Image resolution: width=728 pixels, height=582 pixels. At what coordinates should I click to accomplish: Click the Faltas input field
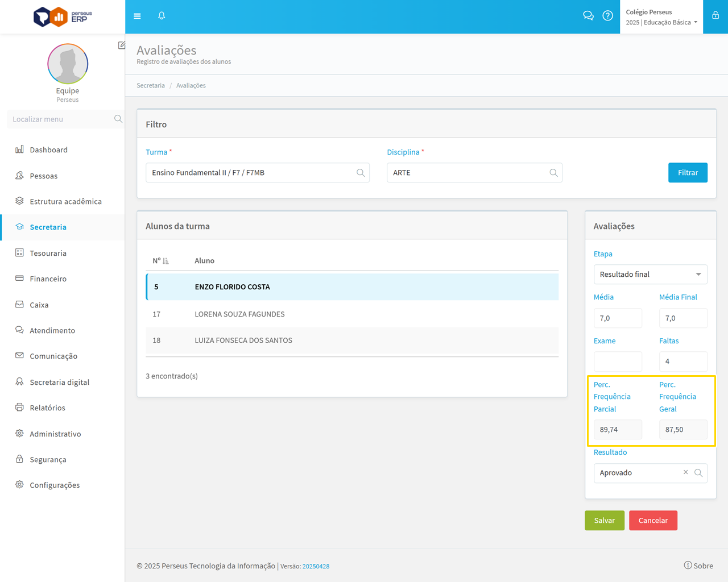(x=682, y=361)
